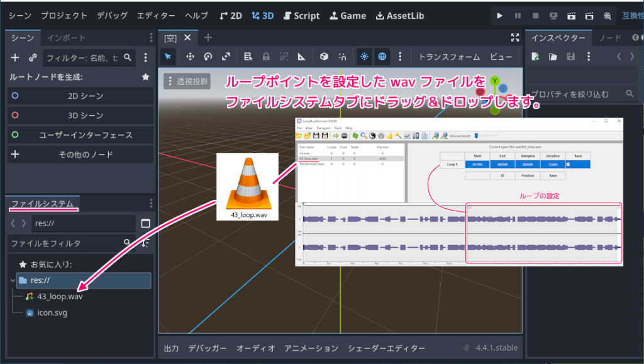
Task: Open the トランスフォーム menu
Action: click(449, 57)
